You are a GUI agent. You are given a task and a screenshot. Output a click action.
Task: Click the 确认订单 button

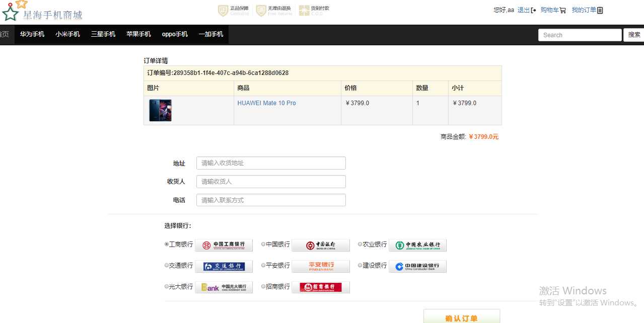pyautogui.click(x=462, y=316)
